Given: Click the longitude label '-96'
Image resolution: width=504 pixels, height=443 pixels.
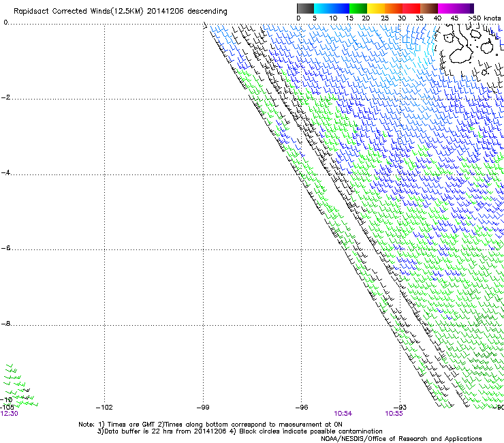Looking at the screenshot, I should [302, 408].
